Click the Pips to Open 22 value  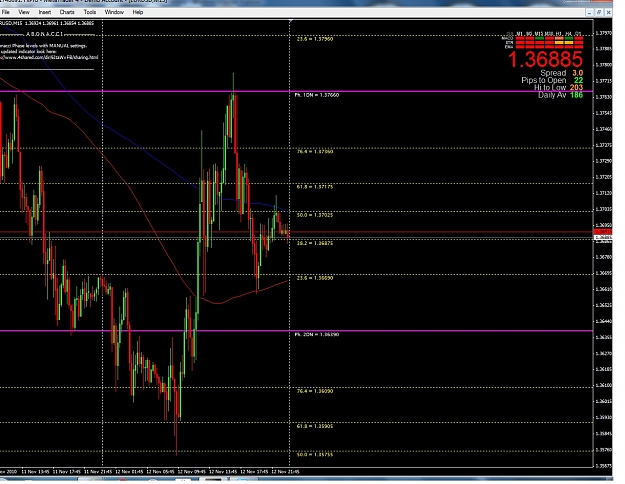(x=578, y=81)
